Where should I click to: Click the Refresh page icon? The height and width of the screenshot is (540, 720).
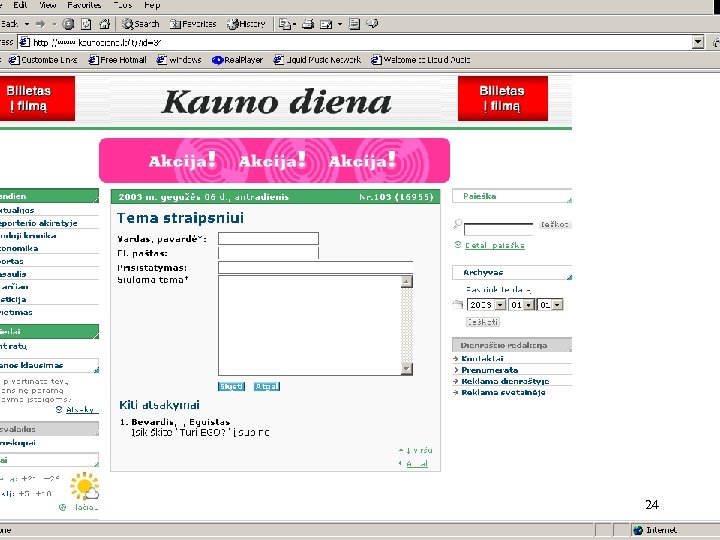click(x=86, y=24)
